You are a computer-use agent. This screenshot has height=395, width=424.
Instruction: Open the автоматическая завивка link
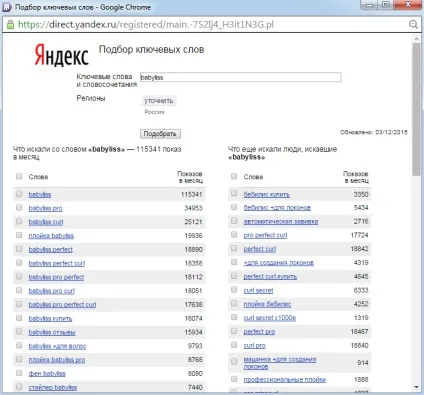click(281, 222)
